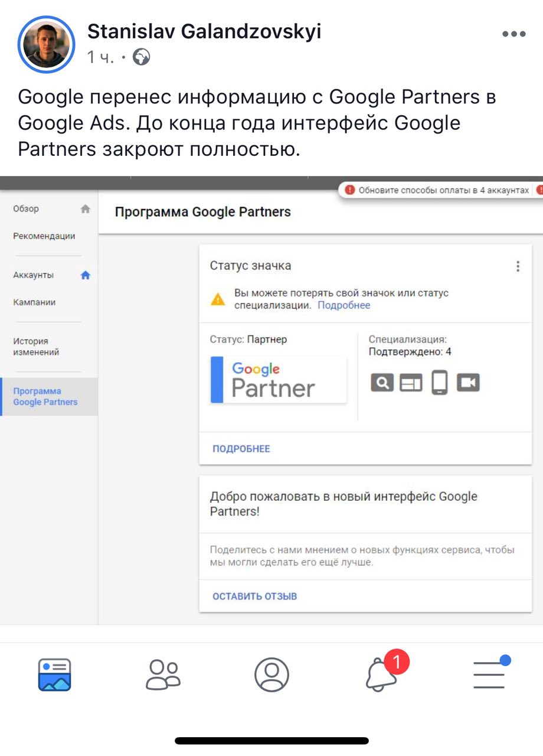
Task: Click the Статус: Партнер text
Action: [x=248, y=340]
